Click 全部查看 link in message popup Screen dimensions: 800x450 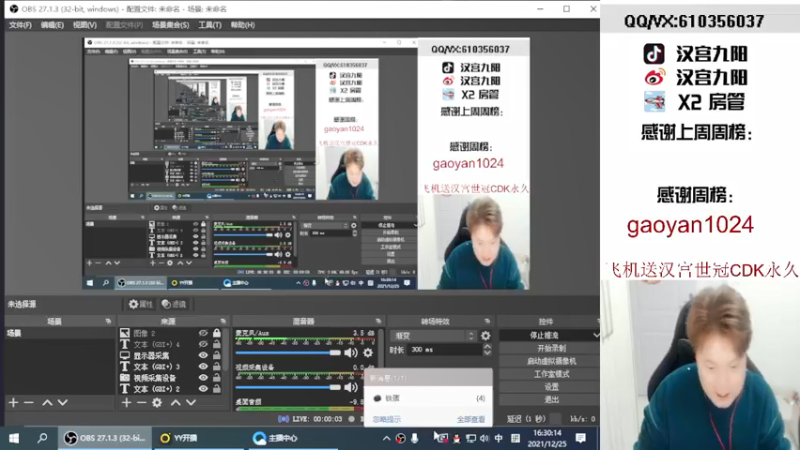pos(470,419)
